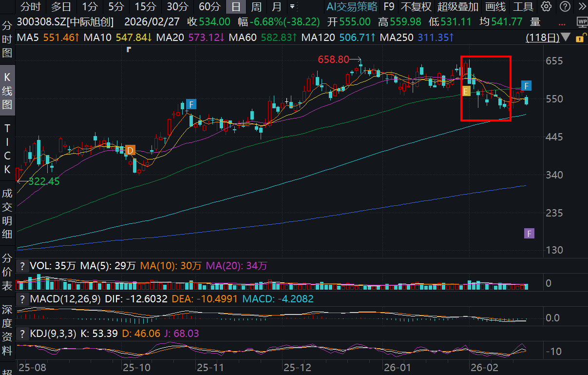Click the double-arrow expand icon at top right

(x=581, y=6)
